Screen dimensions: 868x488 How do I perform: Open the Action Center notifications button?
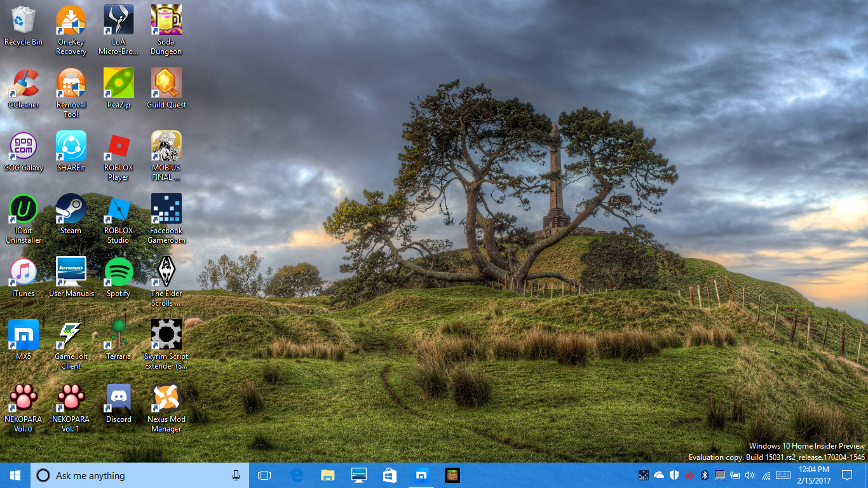click(846, 475)
